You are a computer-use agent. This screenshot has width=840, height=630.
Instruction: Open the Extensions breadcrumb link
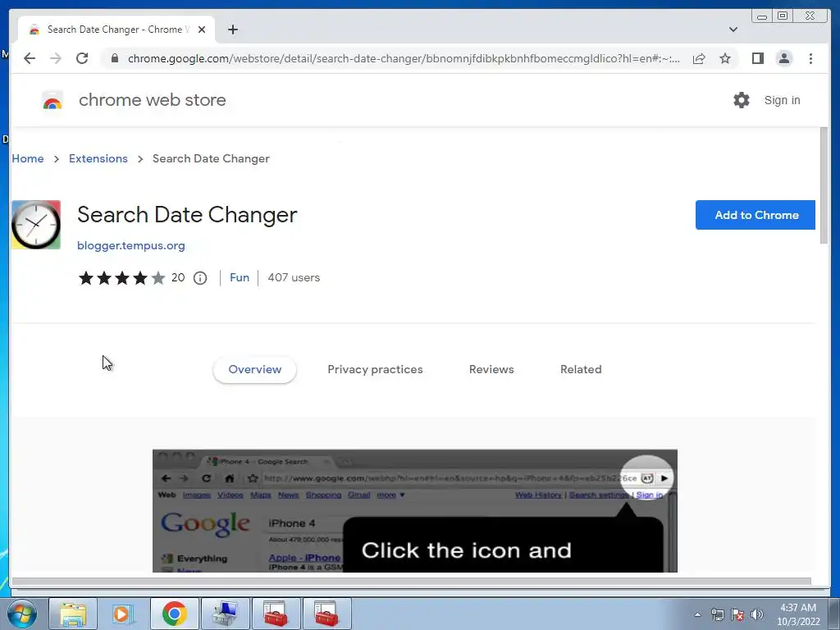tap(98, 158)
